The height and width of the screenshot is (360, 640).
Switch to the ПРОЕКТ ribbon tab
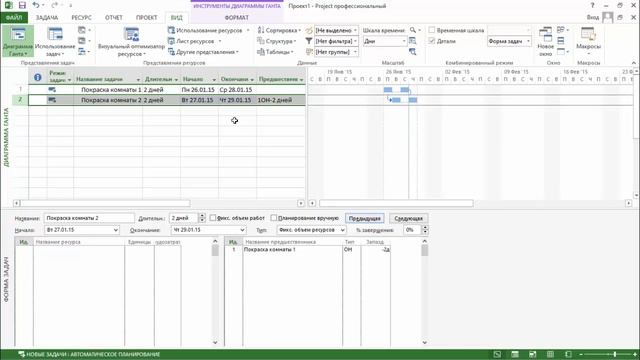click(147, 18)
